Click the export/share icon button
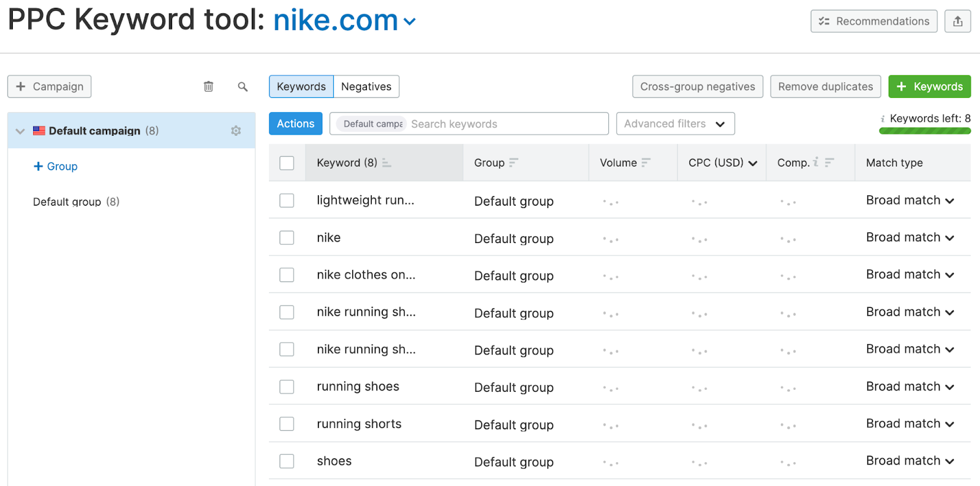 pyautogui.click(x=957, y=21)
